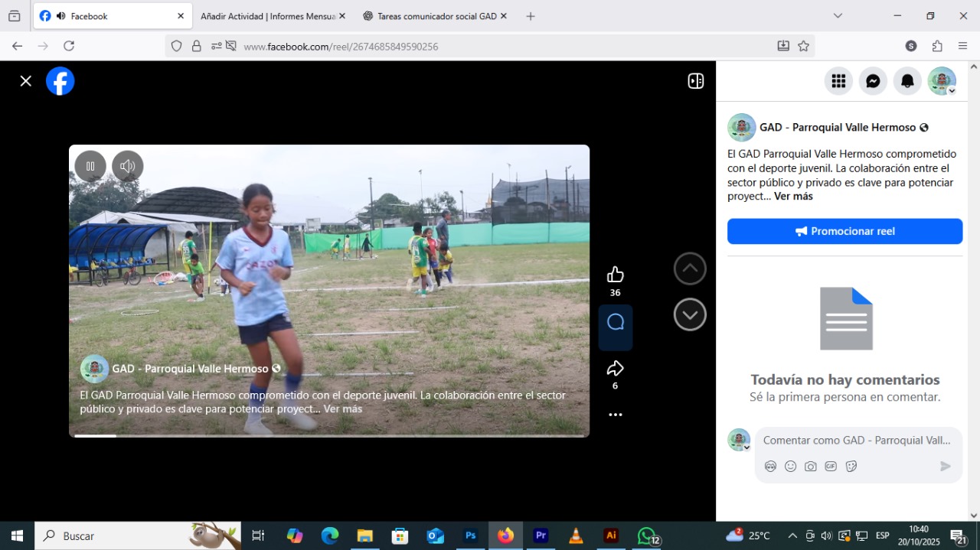
Task: Open the reel comments bubble icon
Action: [616, 323]
